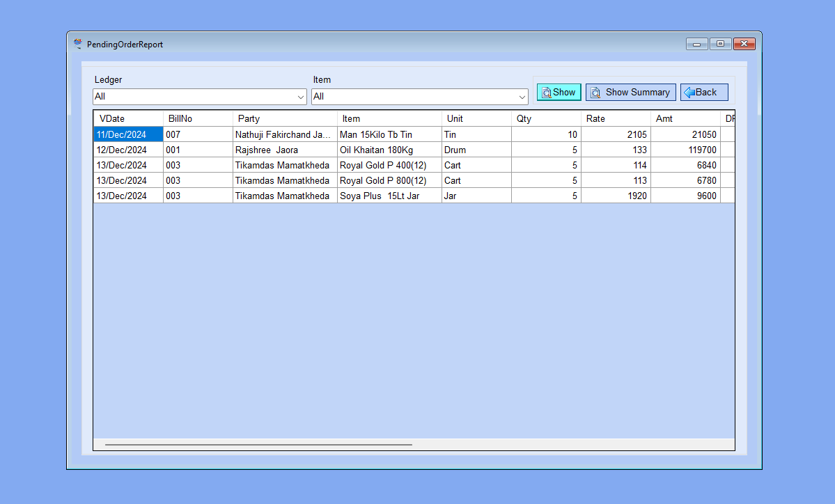The width and height of the screenshot is (835, 504).
Task: Click the blue arrow icon on Back button
Action: (x=689, y=93)
